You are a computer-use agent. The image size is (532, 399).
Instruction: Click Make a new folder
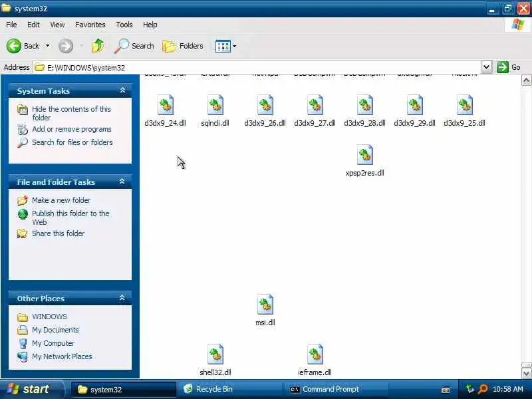[x=61, y=200]
